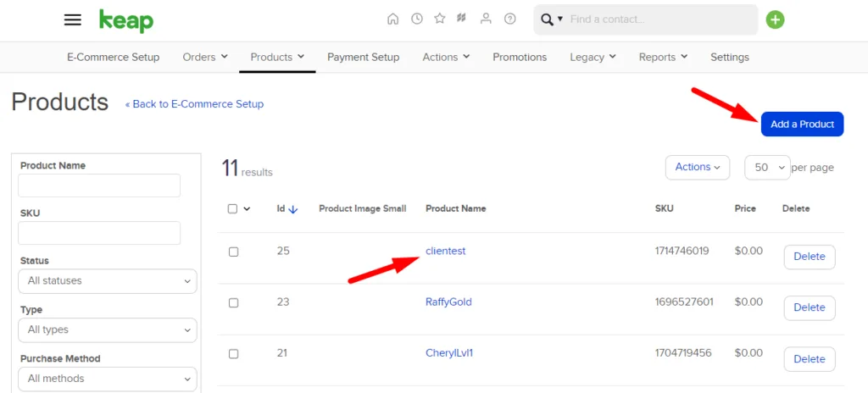Check the CherylLvl1 row checkbox
Viewport: 868px width, 393px height.
pos(234,354)
